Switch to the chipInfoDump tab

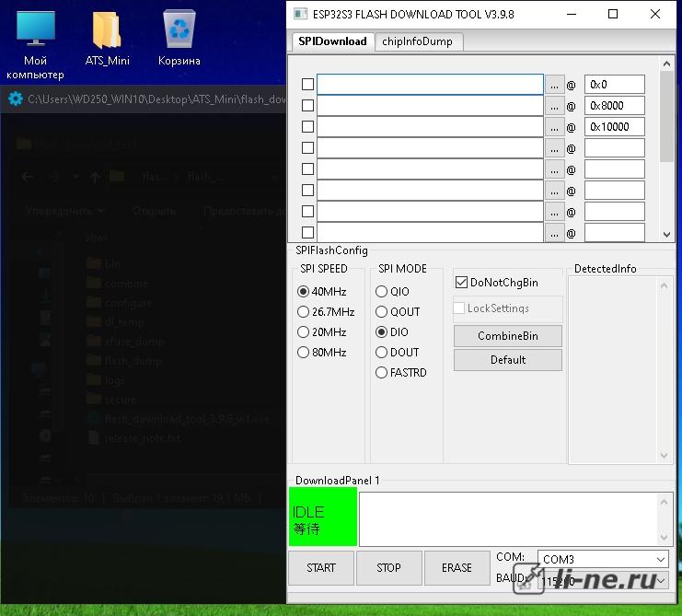417,41
